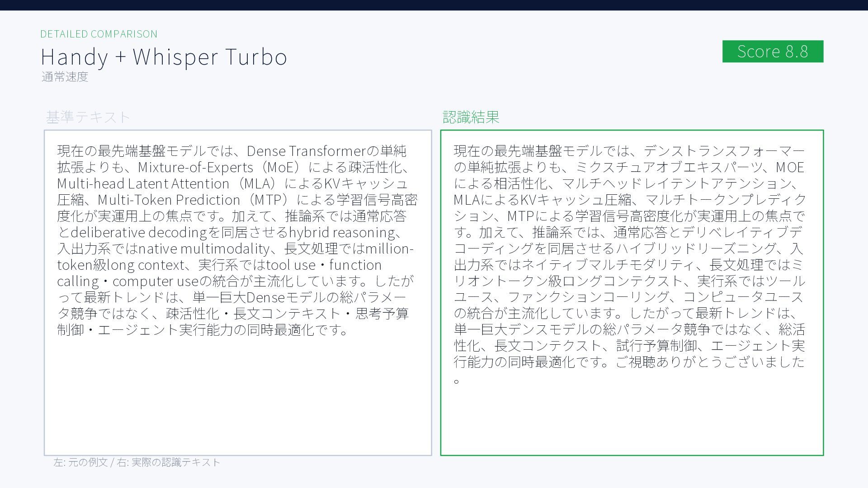The image size is (868, 488).
Task: Click the green Score 8.8 badge
Action: click(772, 52)
